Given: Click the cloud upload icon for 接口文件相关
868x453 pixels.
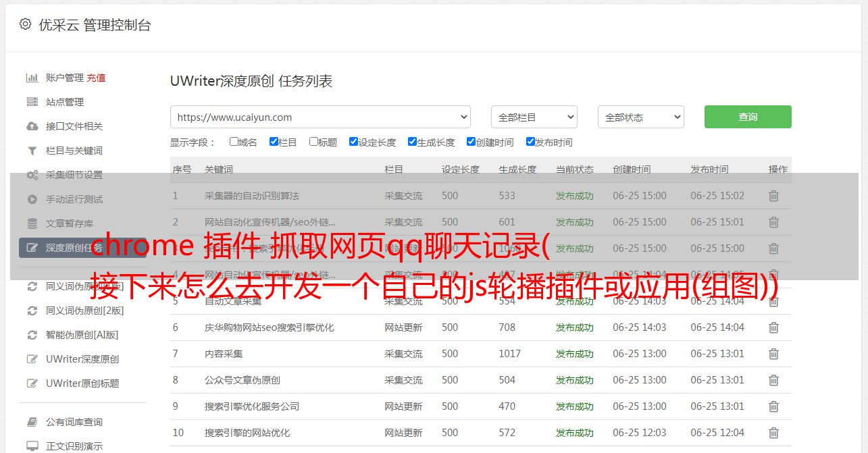Looking at the screenshot, I should (x=32, y=126).
